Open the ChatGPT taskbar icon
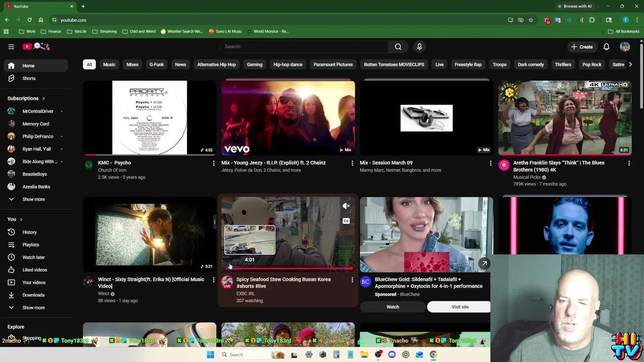 (x=406, y=354)
